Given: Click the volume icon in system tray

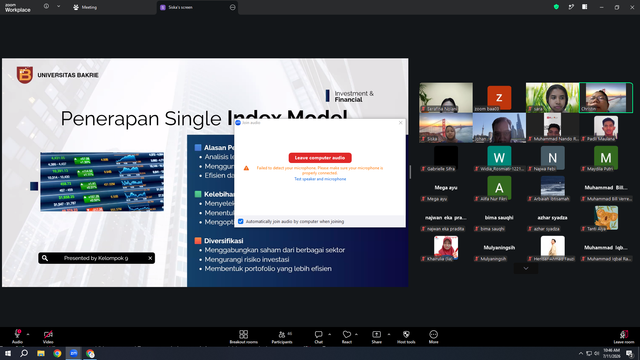Looking at the screenshot, I should click(x=597, y=353).
